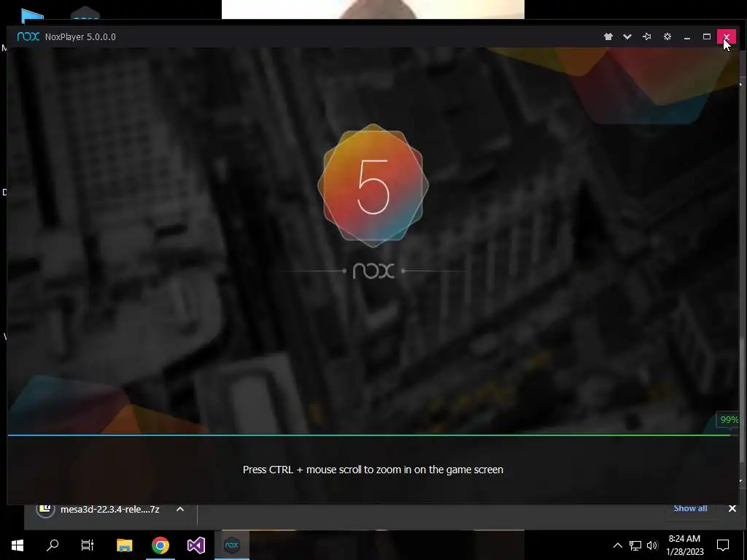
Task: Click Show all downloads link
Action: (x=690, y=508)
